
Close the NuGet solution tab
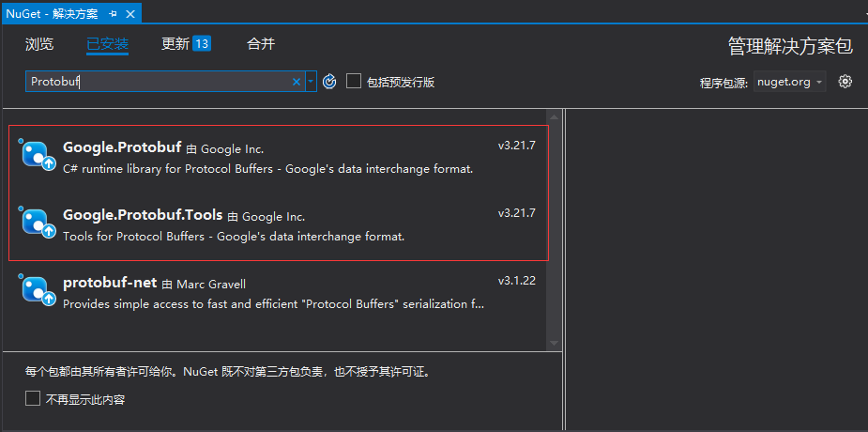[x=130, y=14]
